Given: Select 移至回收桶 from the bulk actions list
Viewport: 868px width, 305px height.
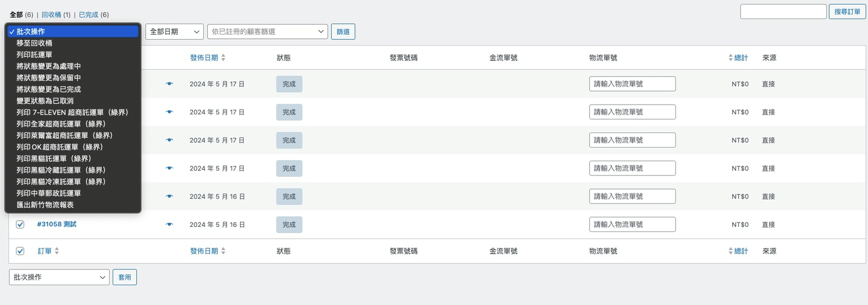Looking at the screenshot, I should pos(35,43).
